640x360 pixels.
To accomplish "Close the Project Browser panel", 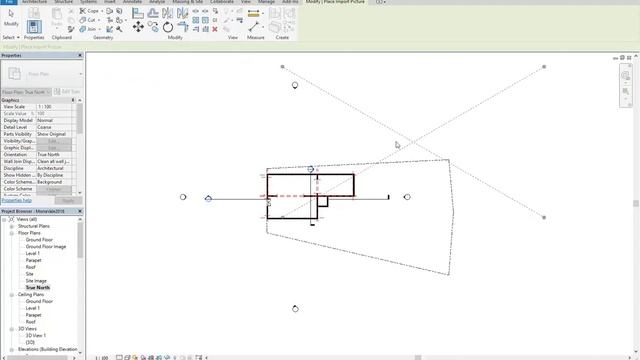I will (x=80, y=211).
